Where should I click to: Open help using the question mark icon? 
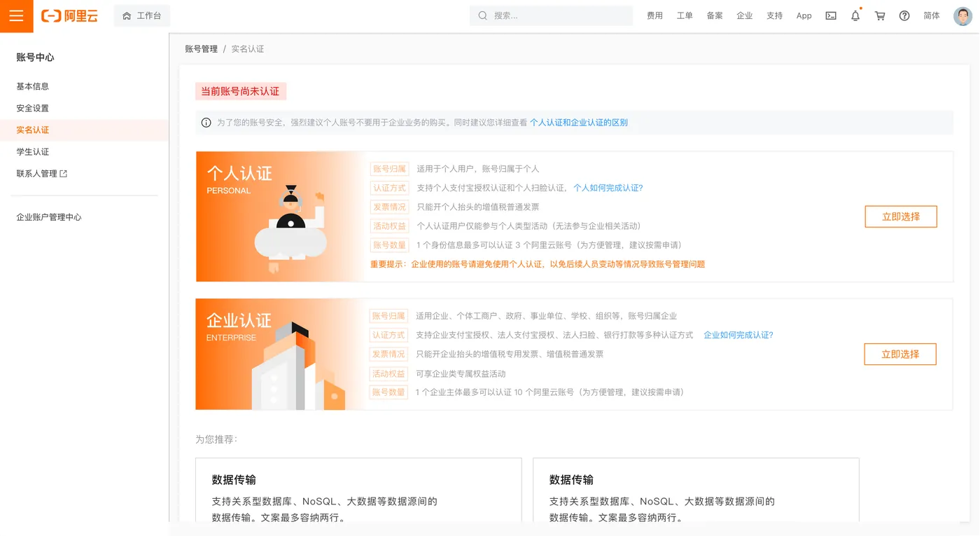904,15
